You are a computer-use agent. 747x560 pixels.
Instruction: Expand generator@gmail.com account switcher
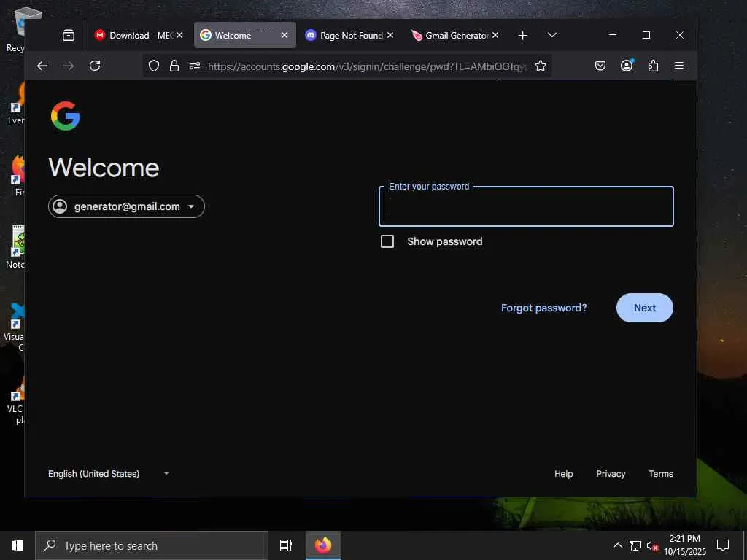pos(126,206)
